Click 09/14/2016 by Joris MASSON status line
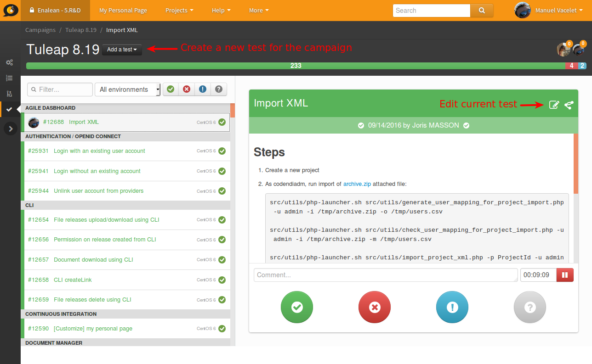The image size is (592, 364). coord(413,125)
